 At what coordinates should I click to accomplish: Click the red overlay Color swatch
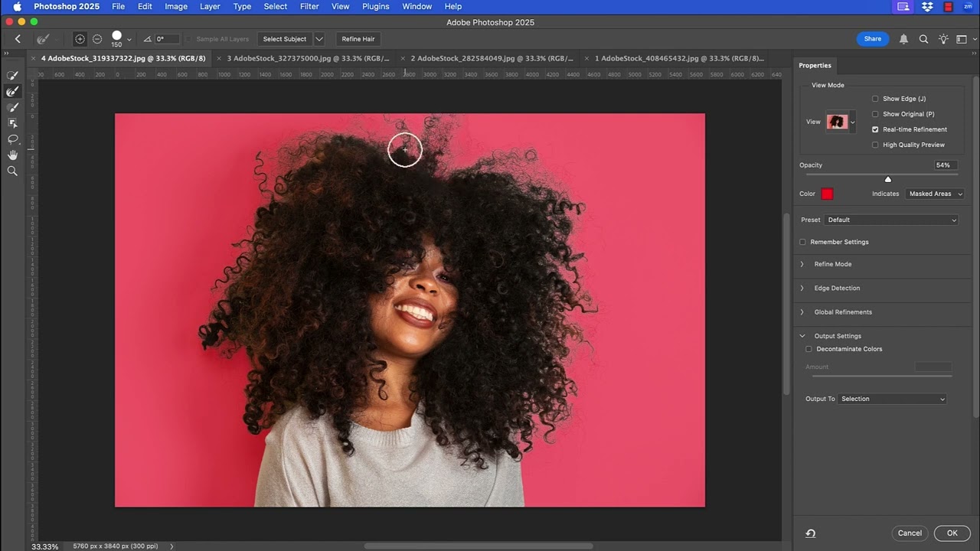[x=827, y=194]
